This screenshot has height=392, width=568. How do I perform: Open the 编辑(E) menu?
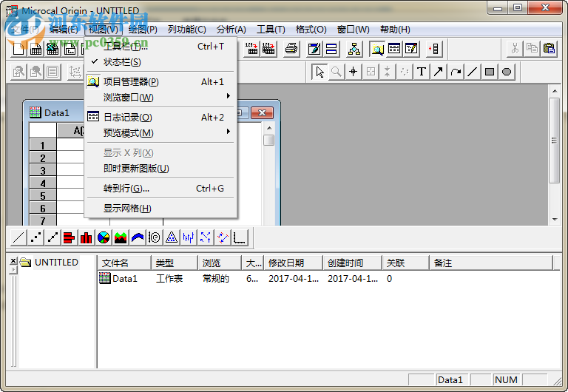[64, 30]
